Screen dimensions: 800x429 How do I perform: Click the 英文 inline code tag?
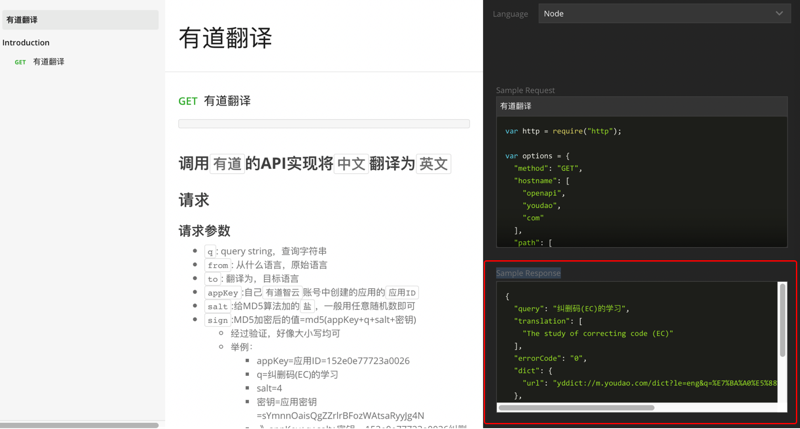(x=433, y=164)
